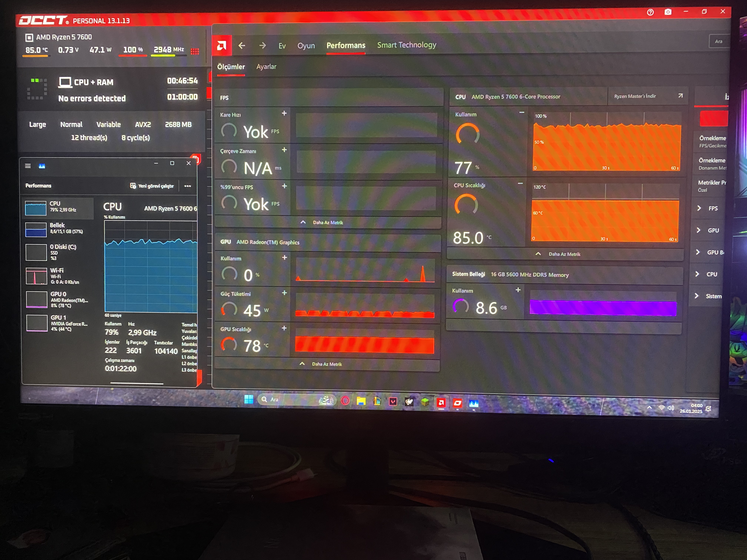The height and width of the screenshot is (560, 747).
Task: Click AMD Software icon in taskbar
Action: [441, 402]
